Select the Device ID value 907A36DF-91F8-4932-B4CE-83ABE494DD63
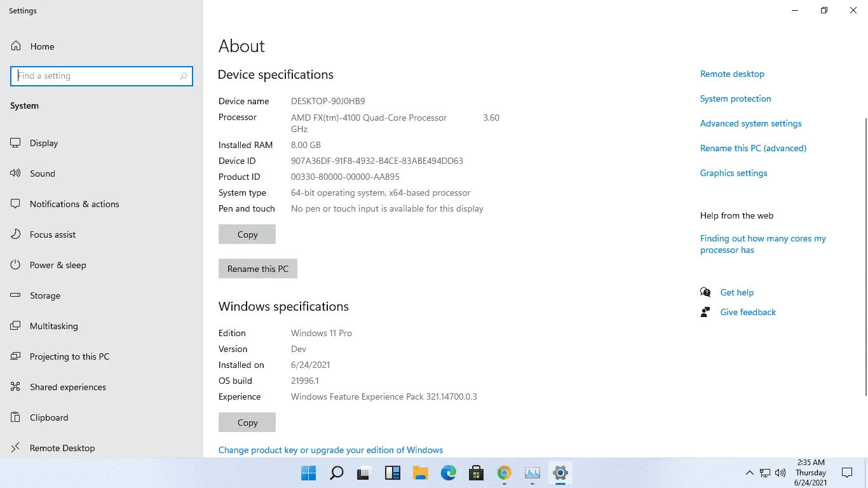 point(377,161)
